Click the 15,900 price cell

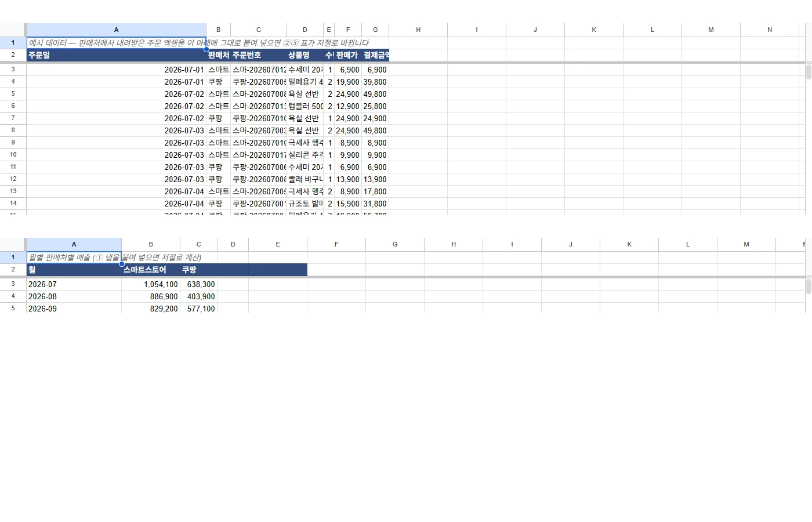(x=348, y=204)
